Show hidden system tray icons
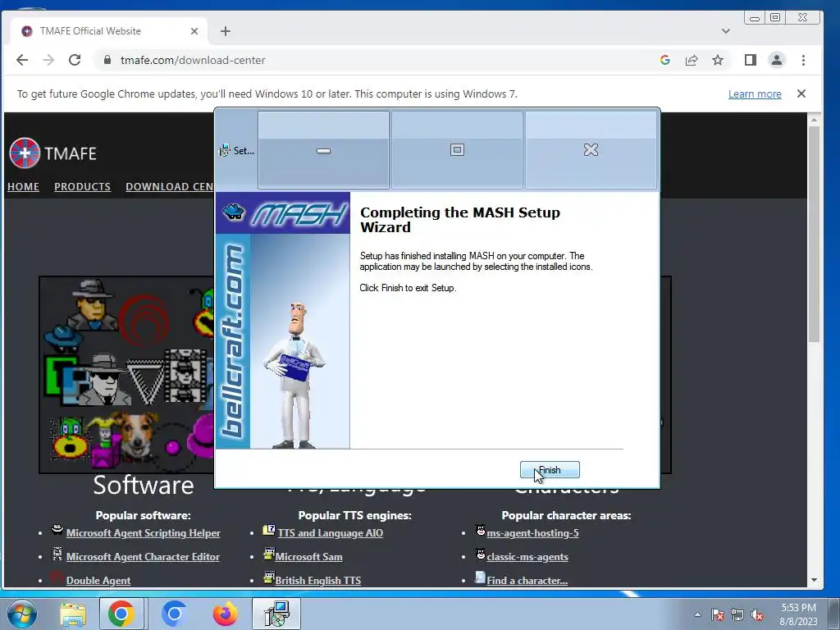This screenshot has height=630, width=840. click(697, 614)
